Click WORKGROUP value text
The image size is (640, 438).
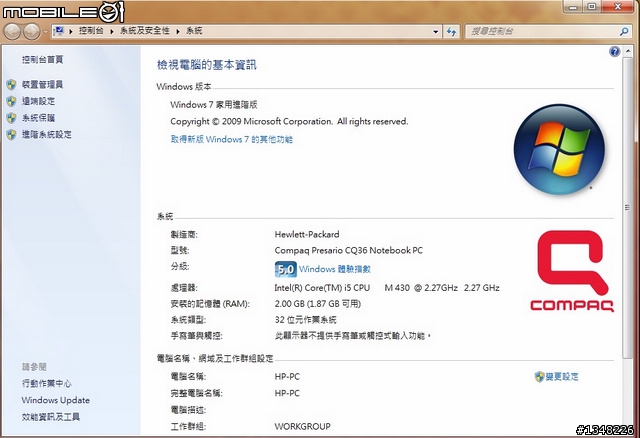(302, 427)
